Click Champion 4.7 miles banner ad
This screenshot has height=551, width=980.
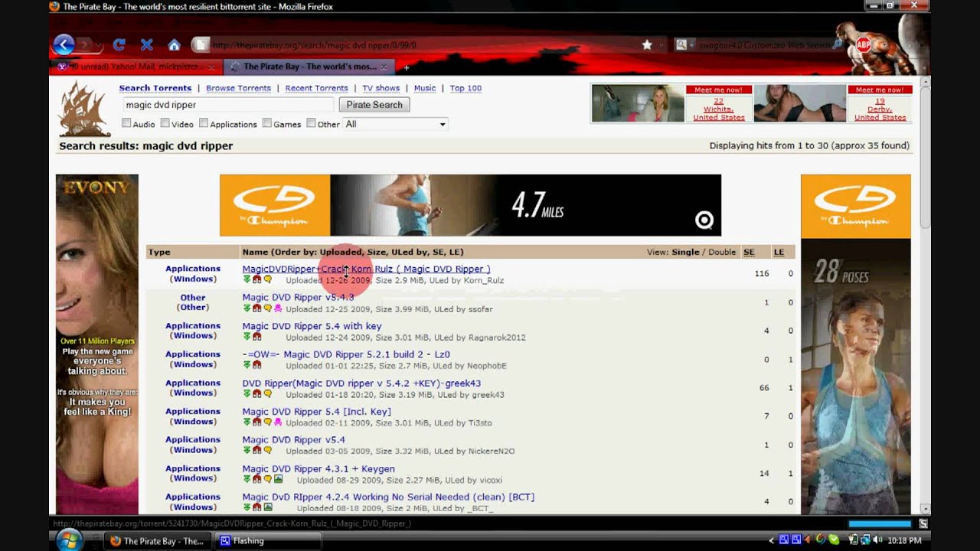click(x=470, y=205)
